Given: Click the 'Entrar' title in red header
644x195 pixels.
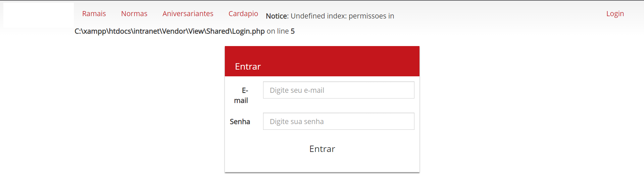Looking at the screenshot, I should (x=248, y=67).
